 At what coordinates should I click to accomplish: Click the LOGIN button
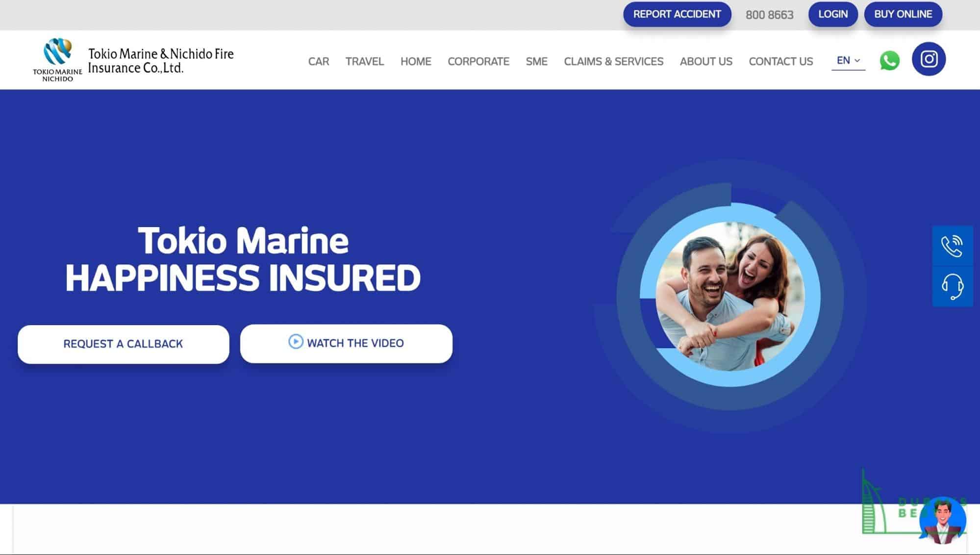(833, 14)
